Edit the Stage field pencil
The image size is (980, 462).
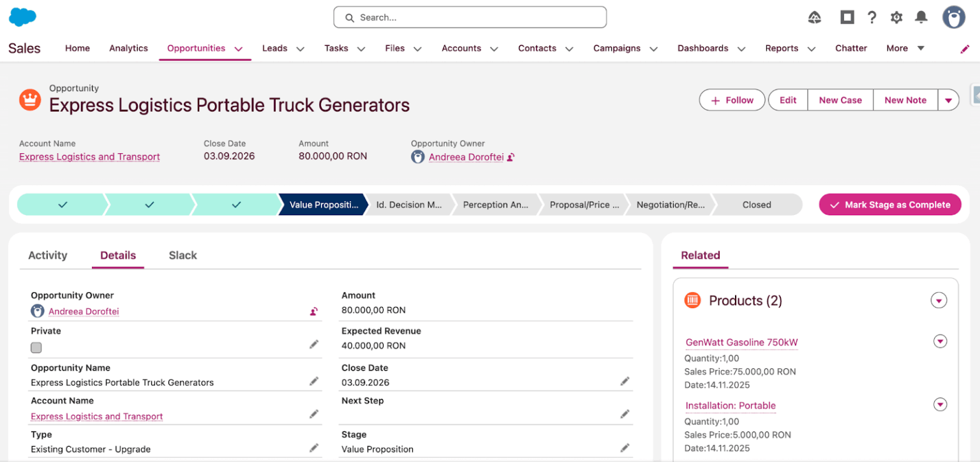tap(625, 447)
